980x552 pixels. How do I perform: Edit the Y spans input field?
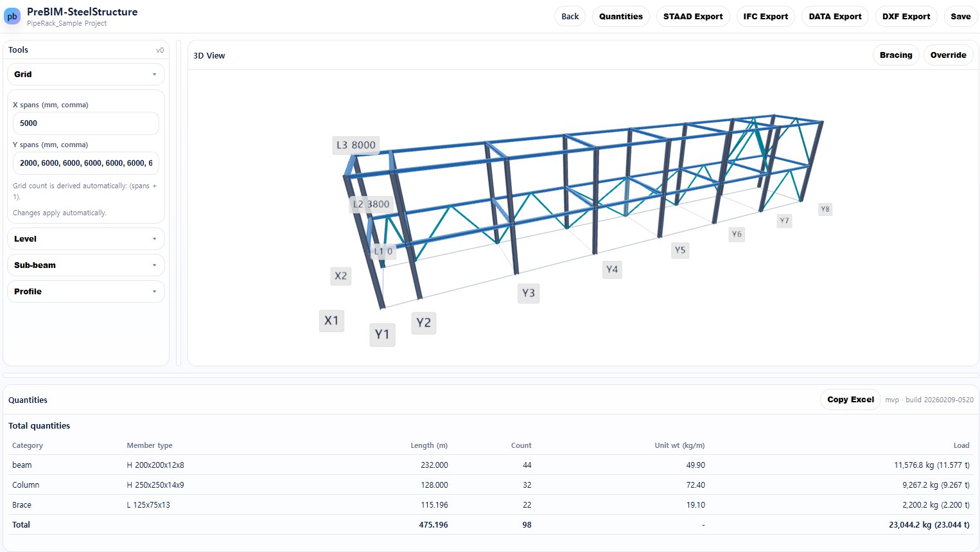tap(85, 163)
